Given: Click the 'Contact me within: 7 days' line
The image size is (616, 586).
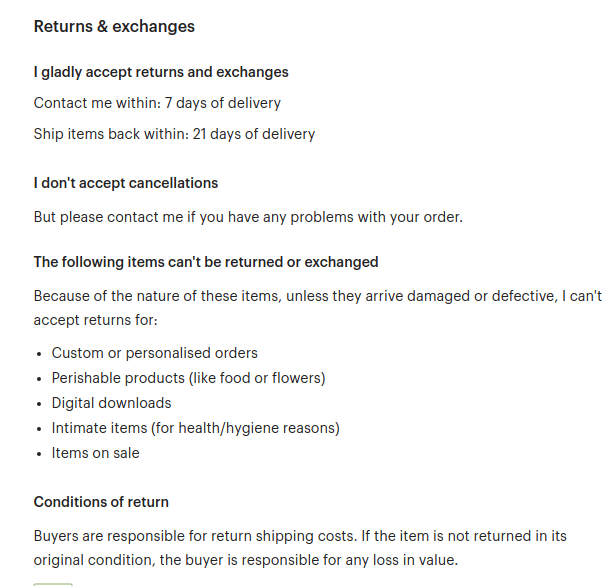Looking at the screenshot, I should (157, 103).
